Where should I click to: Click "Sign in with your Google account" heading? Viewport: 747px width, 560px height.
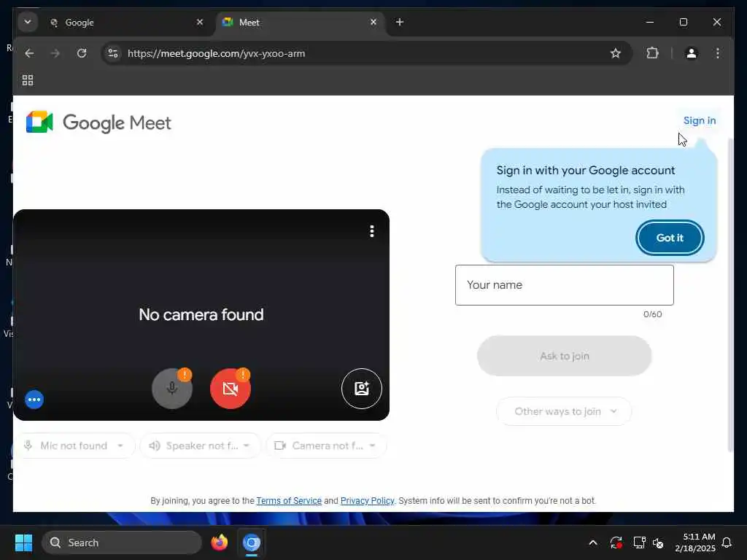[586, 171]
